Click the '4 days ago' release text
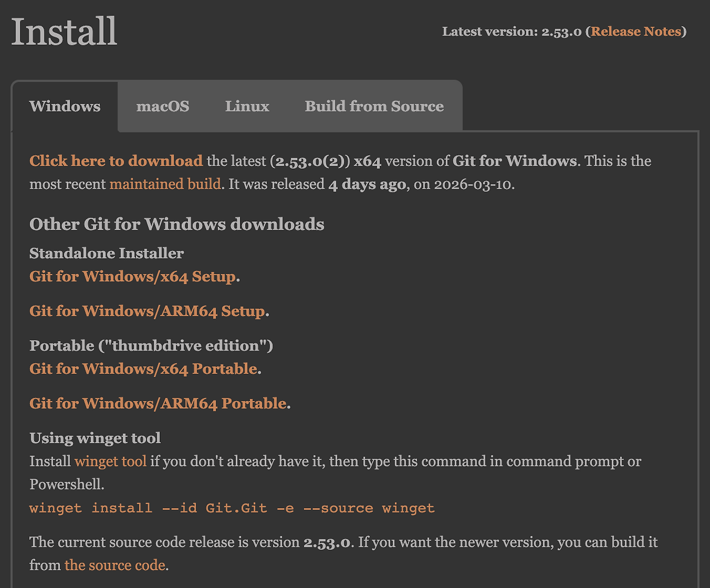710x588 pixels. [x=367, y=184]
